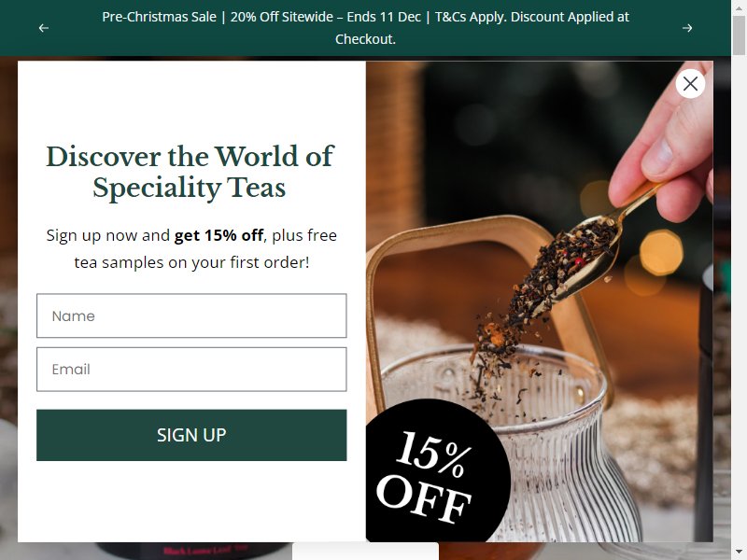Advance to the next announcement with right arrow

(x=687, y=28)
